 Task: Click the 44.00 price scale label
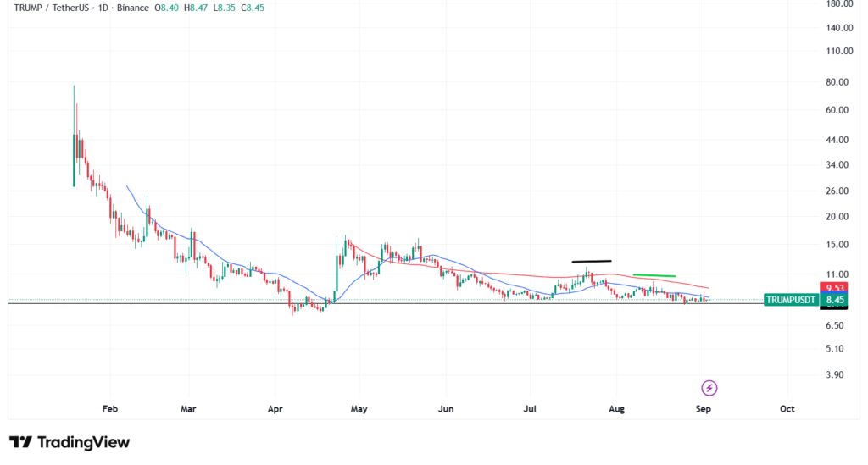837,140
